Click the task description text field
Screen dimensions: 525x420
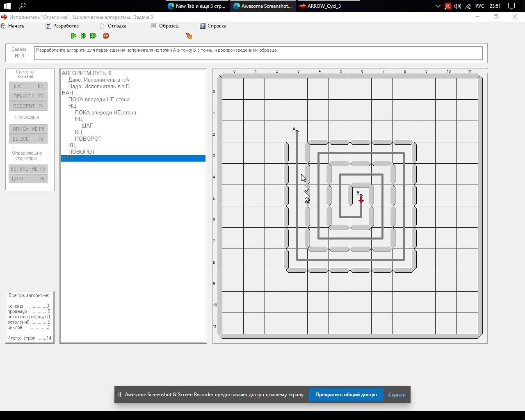[x=258, y=53]
